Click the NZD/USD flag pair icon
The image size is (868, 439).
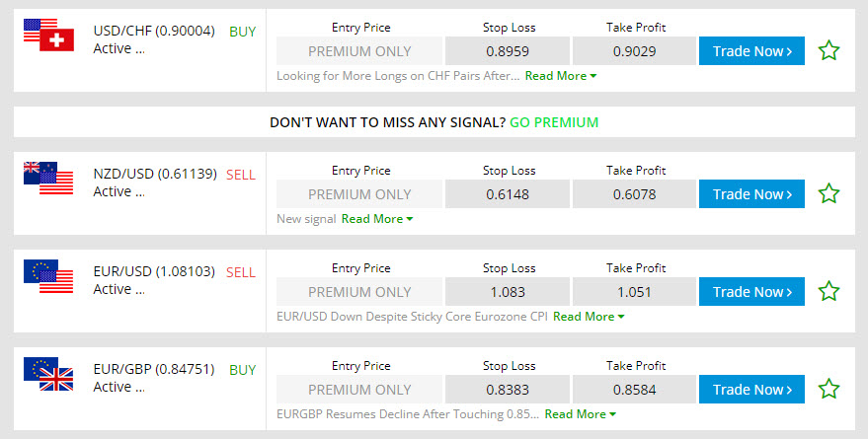point(48,178)
